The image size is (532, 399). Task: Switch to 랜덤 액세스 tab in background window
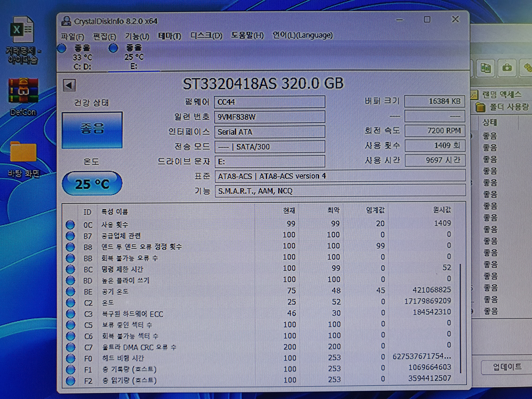pos(496,94)
